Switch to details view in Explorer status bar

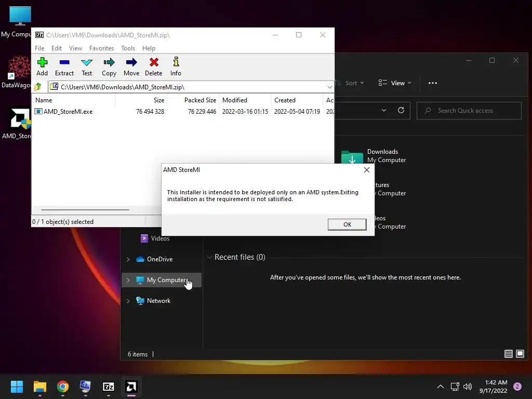[508, 354]
